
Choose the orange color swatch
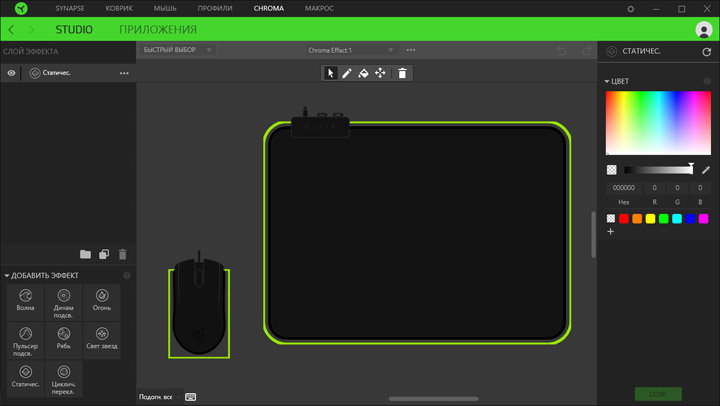637,219
